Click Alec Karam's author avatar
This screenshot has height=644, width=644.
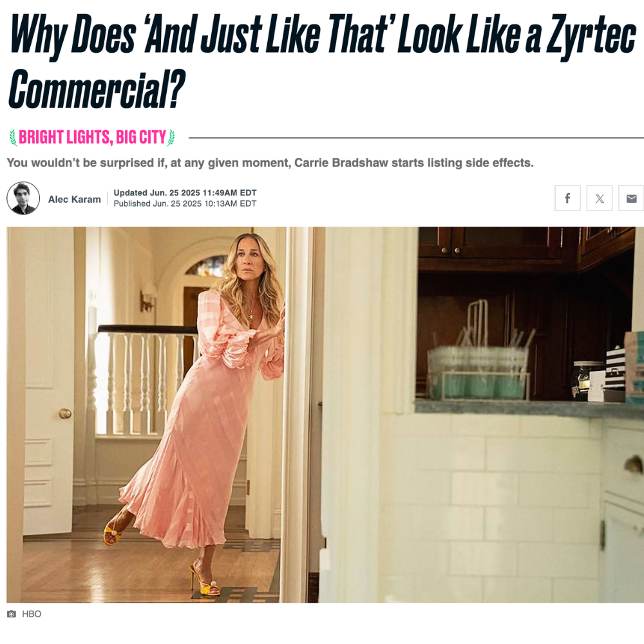tap(23, 198)
